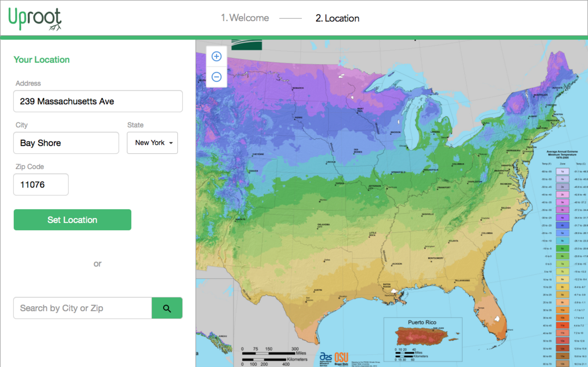Viewport: 588px width, 367px height.
Task: Click the search magnifier icon
Action: [x=167, y=308]
